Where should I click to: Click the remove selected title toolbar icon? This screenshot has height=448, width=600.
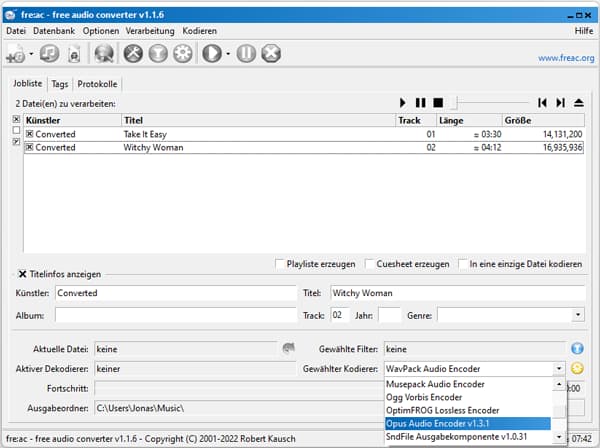pyautogui.click(x=74, y=54)
